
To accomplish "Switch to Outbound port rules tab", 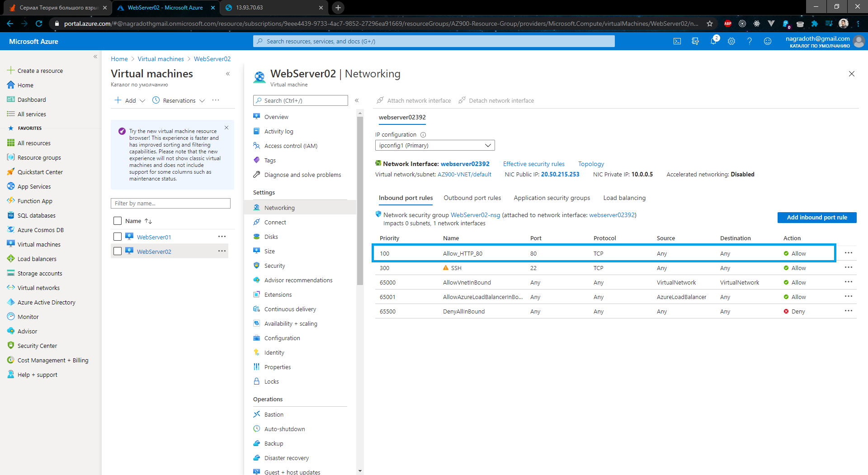I will [472, 198].
